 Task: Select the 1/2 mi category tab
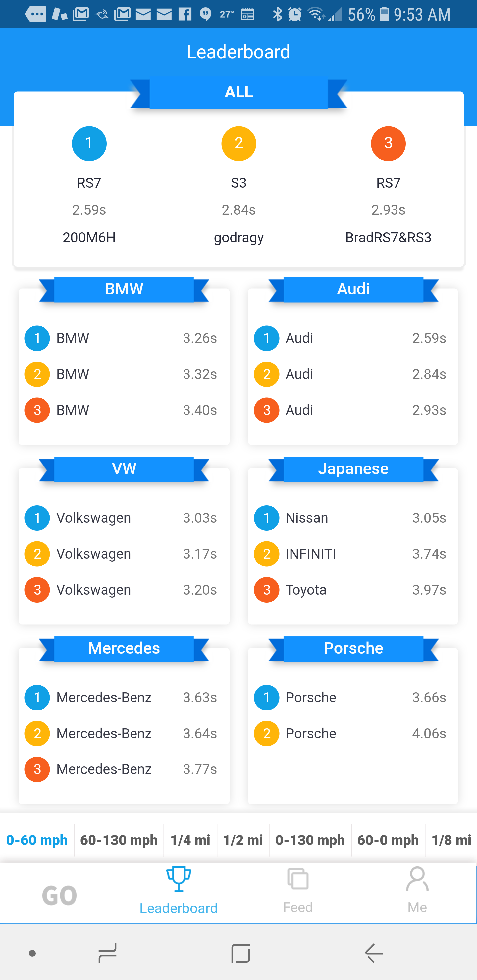243,840
